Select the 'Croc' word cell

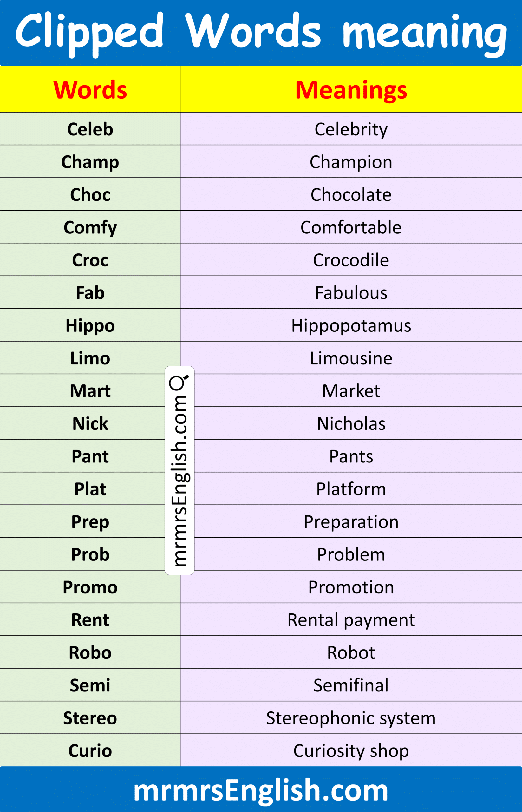[90, 260]
